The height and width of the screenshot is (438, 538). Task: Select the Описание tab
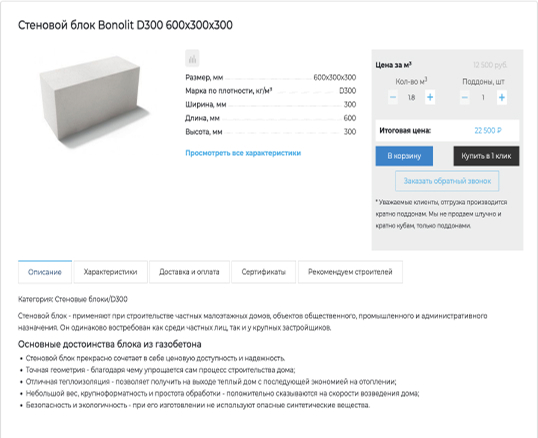pos(45,272)
